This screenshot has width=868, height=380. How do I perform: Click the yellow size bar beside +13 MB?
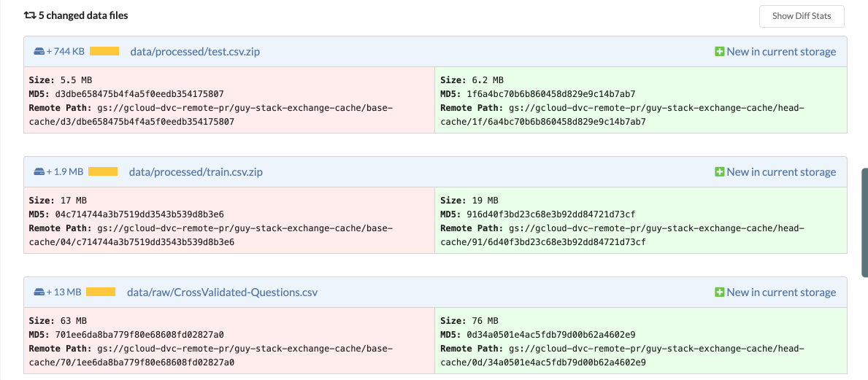pyautogui.click(x=101, y=292)
